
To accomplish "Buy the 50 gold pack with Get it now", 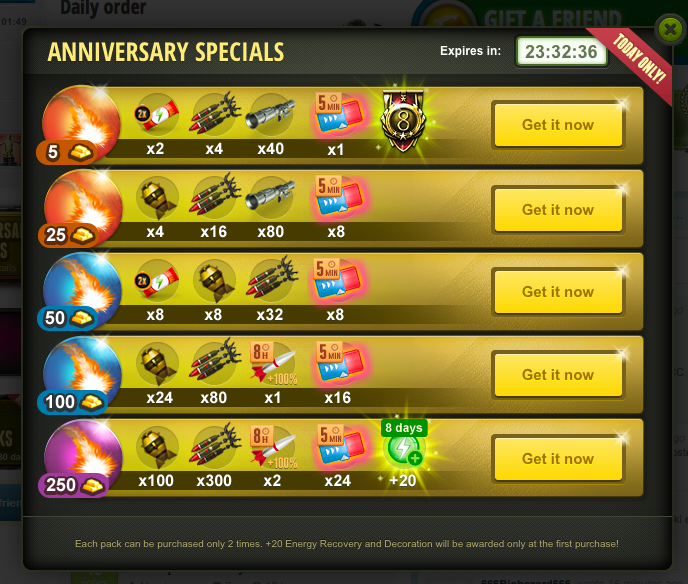I will [x=558, y=292].
